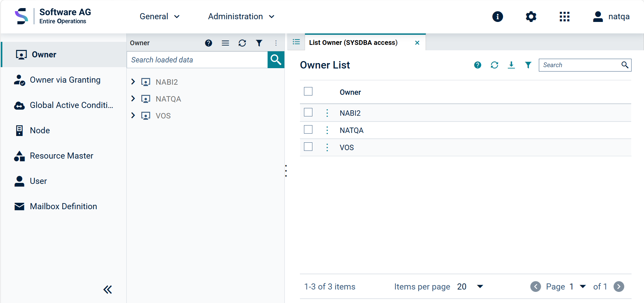
Task: Open help icon in Owner tree panel
Action: click(209, 43)
